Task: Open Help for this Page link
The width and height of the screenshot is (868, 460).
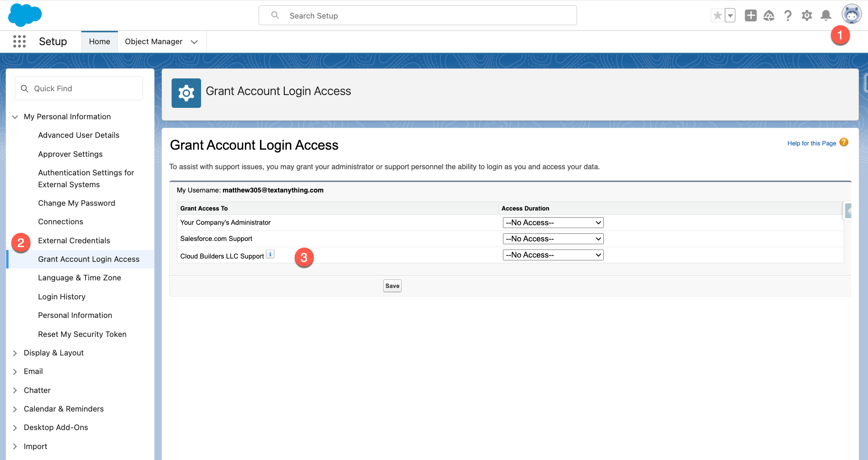Action: (811, 144)
